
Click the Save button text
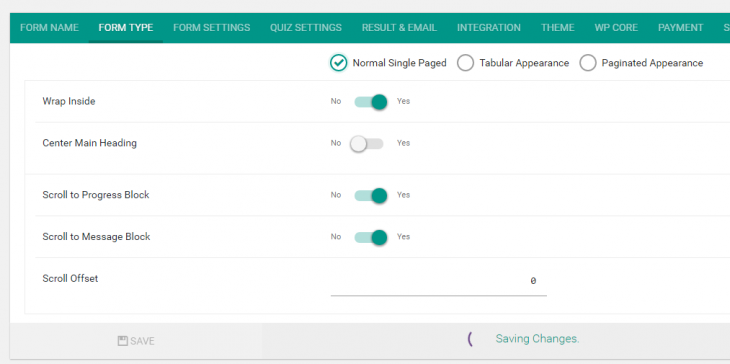(x=142, y=341)
